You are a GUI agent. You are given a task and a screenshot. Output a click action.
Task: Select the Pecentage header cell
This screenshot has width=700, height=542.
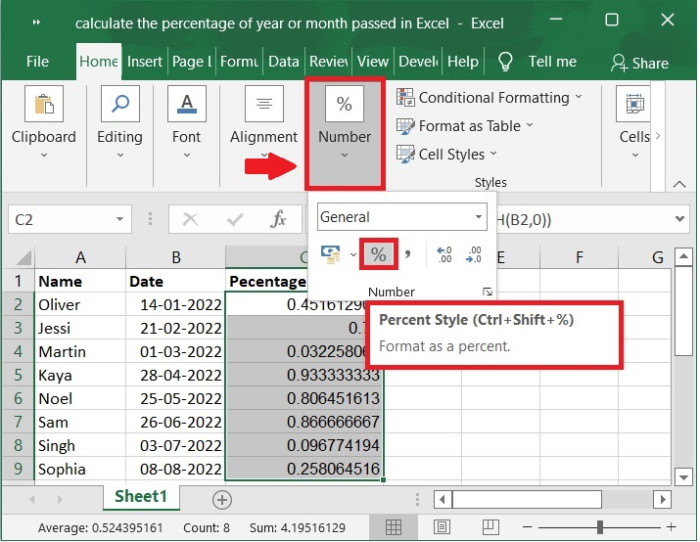click(267, 281)
